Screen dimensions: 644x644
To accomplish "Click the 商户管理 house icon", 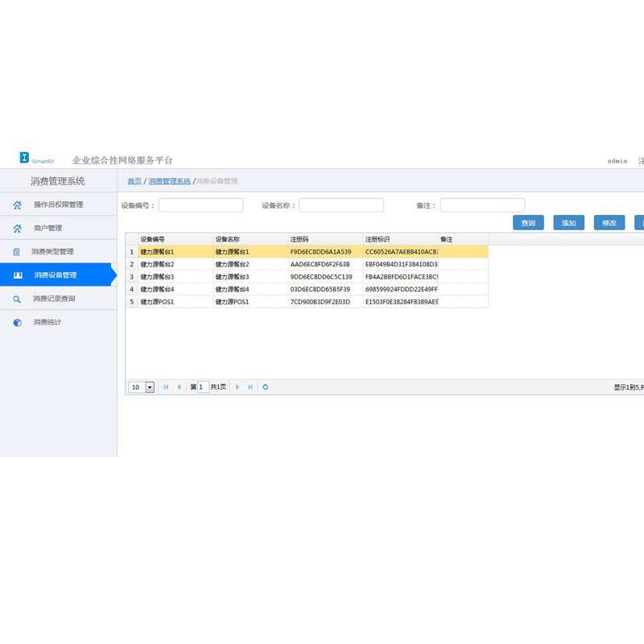I will (17, 229).
